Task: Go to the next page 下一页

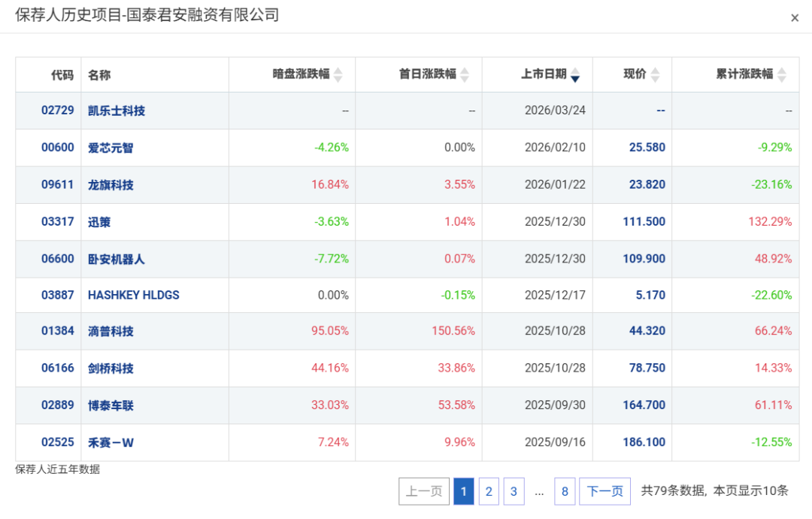Action: 604,491
